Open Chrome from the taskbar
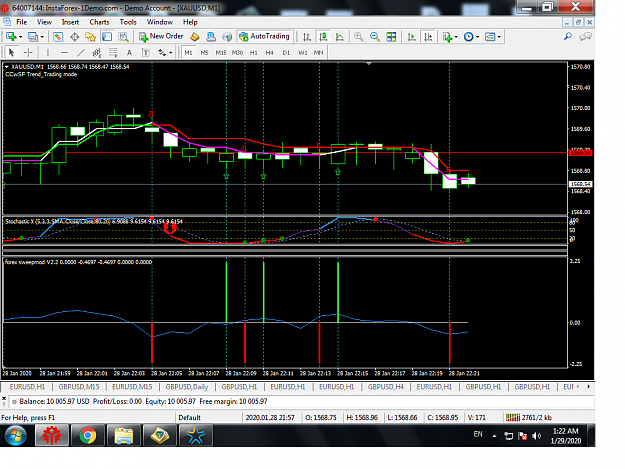The image size is (625, 469). 87,435
